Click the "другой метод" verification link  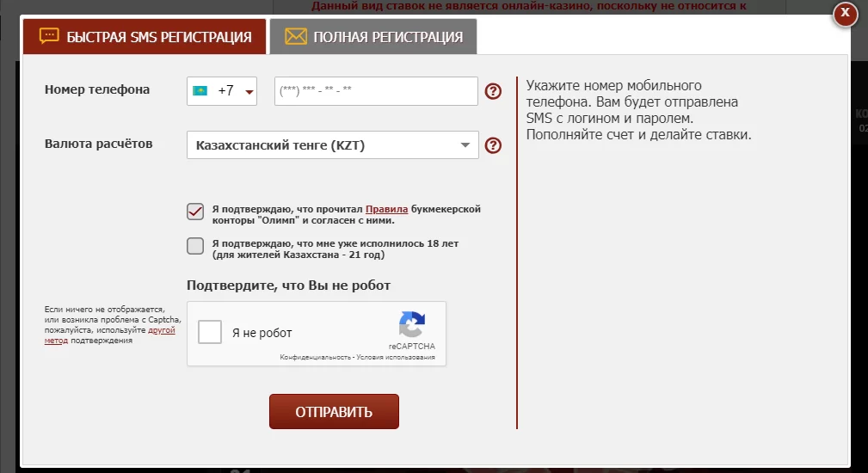[x=109, y=335]
